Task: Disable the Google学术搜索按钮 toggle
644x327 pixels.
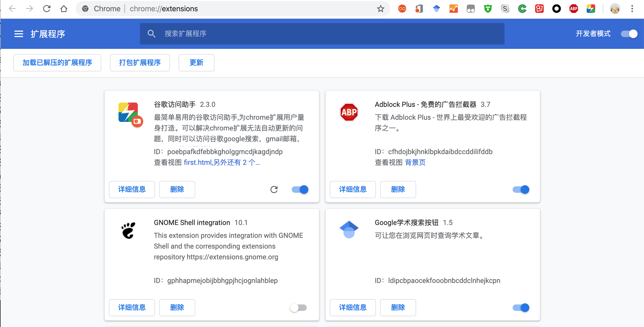Action: pyautogui.click(x=521, y=308)
